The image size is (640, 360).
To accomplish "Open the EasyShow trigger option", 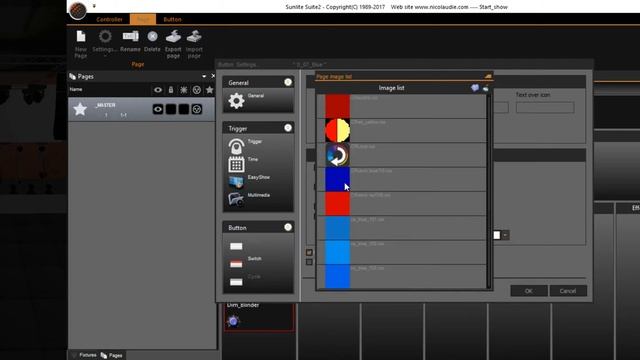I will point(236,181).
